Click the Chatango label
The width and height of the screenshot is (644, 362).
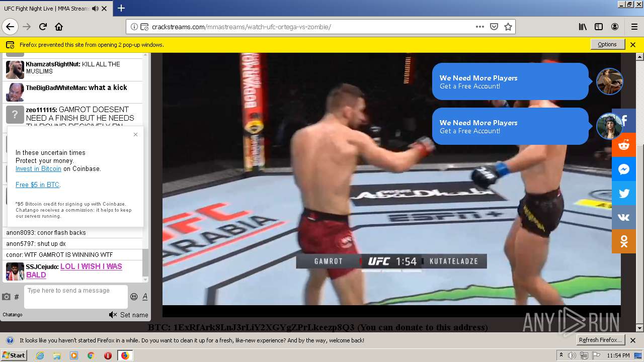point(13,315)
